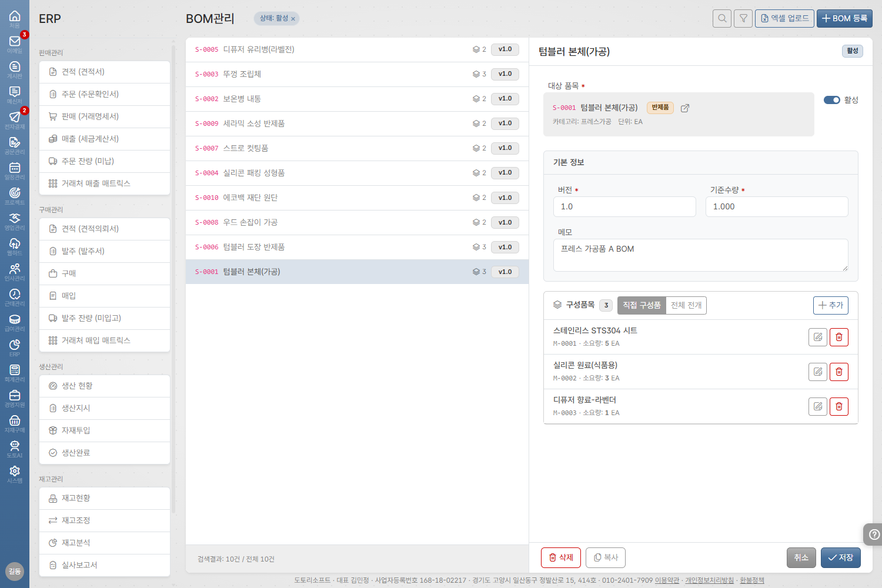Click the 추가 component button
This screenshot has width=882, height=588.
(831, 305)
